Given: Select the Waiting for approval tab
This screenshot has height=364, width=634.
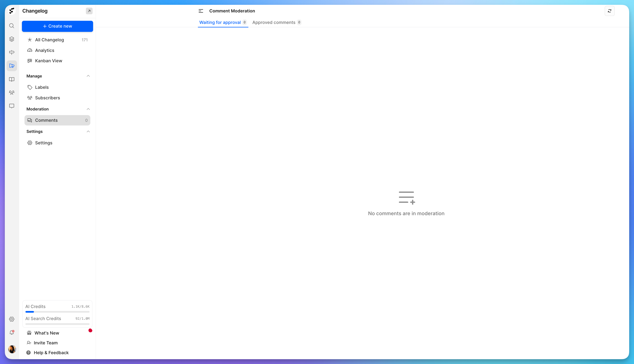Looking at the screenshot, I should pos(223,22).
